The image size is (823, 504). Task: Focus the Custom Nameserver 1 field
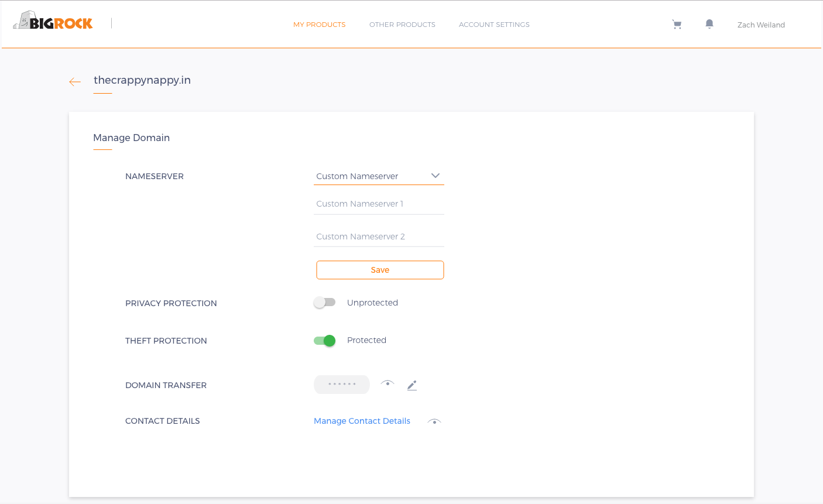[x=379, y=204]
